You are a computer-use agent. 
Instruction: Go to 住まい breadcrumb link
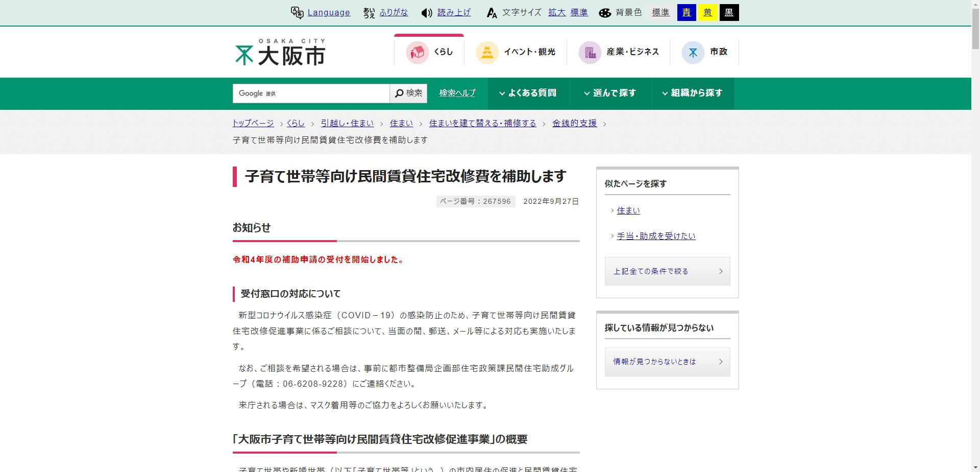click(401, 123)
